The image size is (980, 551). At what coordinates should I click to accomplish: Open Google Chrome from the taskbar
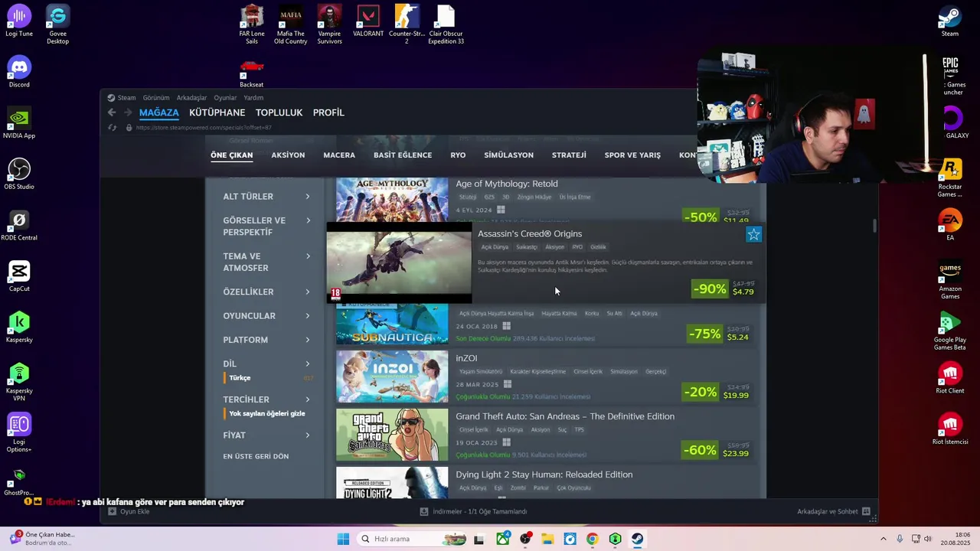tap(592, 539)
